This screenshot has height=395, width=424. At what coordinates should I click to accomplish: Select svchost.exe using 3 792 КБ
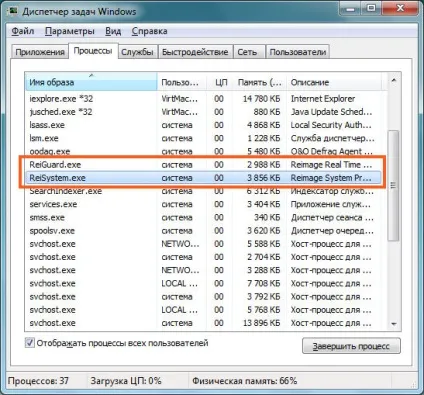coord(204,297)
